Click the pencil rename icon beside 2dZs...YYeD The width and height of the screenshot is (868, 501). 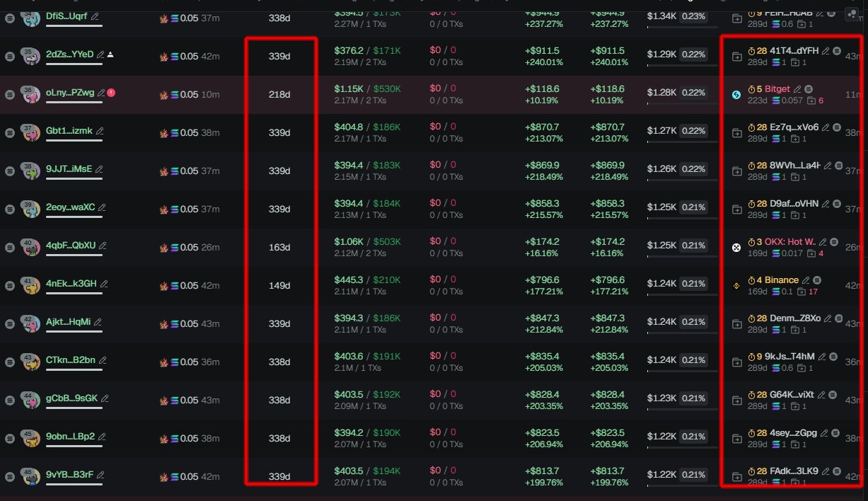point(101,55)
